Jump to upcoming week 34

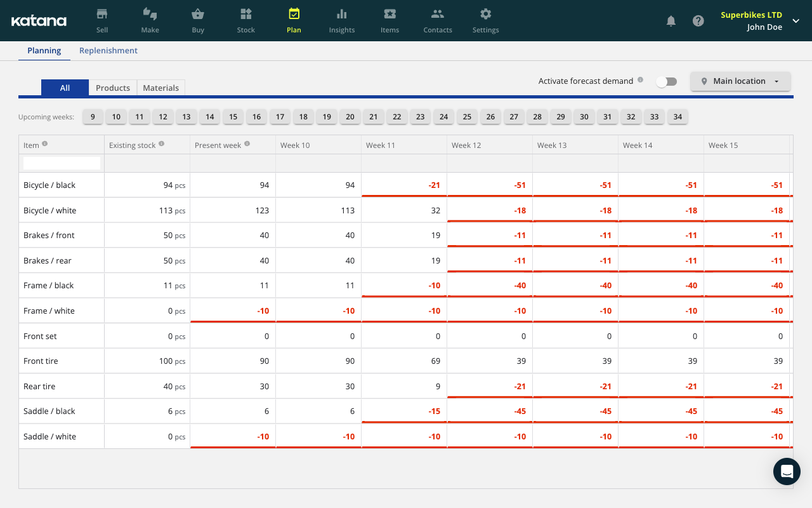678,117
